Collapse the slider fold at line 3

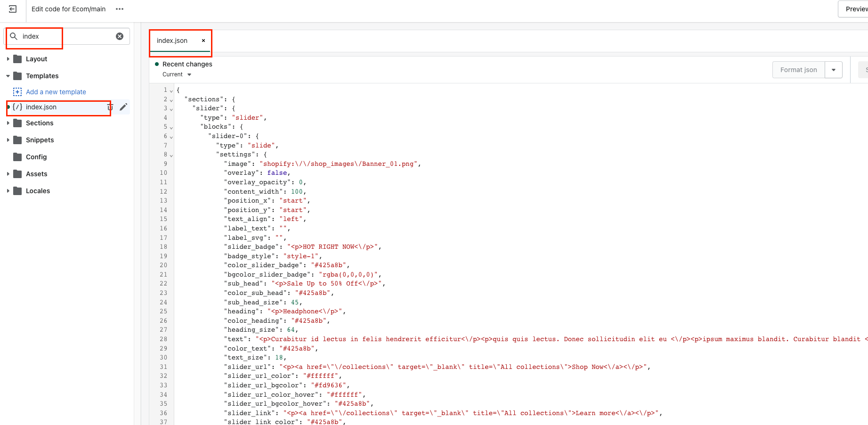[171, 109]
